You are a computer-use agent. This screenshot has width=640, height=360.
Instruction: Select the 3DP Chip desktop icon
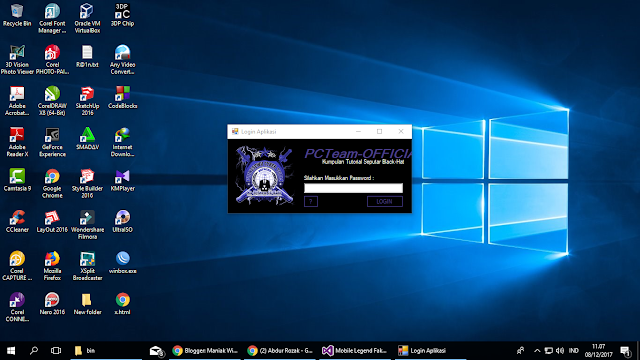122,15
